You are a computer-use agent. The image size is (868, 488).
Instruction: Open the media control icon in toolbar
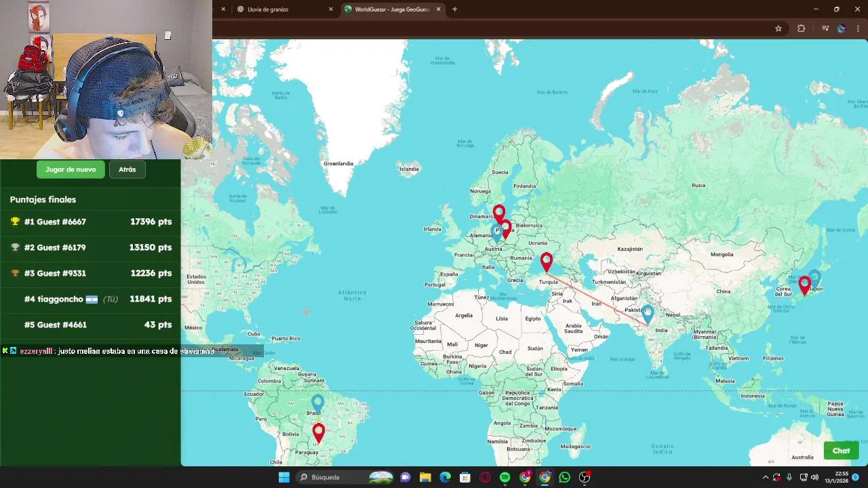pyautogui.click(x=825, y=28)
